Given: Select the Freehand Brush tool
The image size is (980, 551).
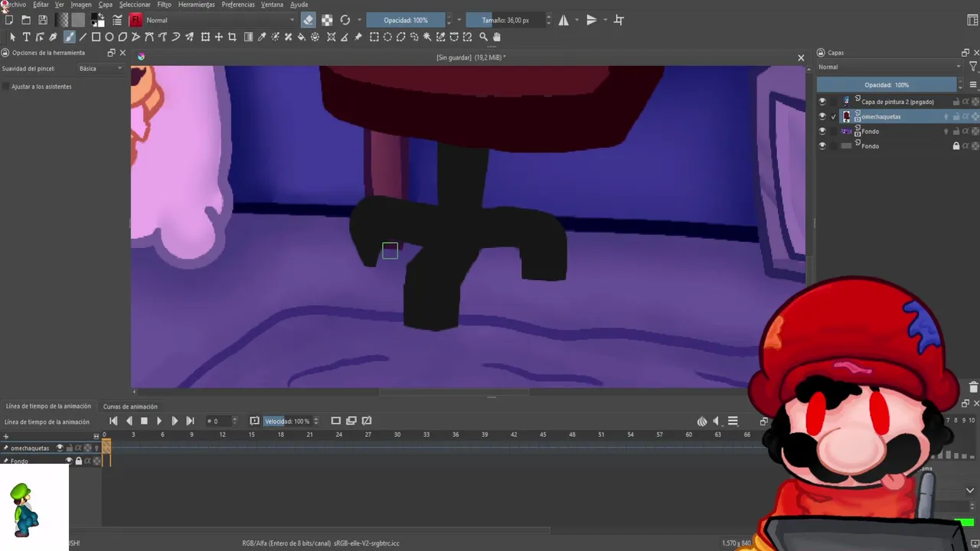Looking at the screenshot, I should [70, 37].
